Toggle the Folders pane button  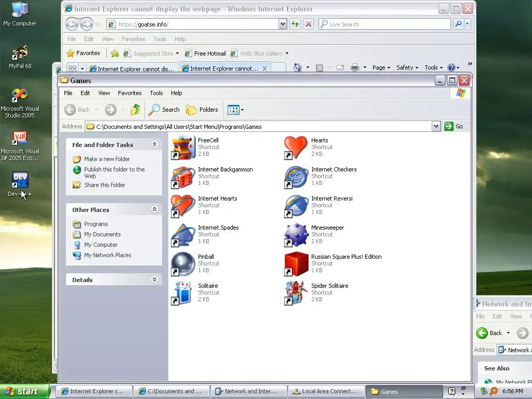pos(202,110)
